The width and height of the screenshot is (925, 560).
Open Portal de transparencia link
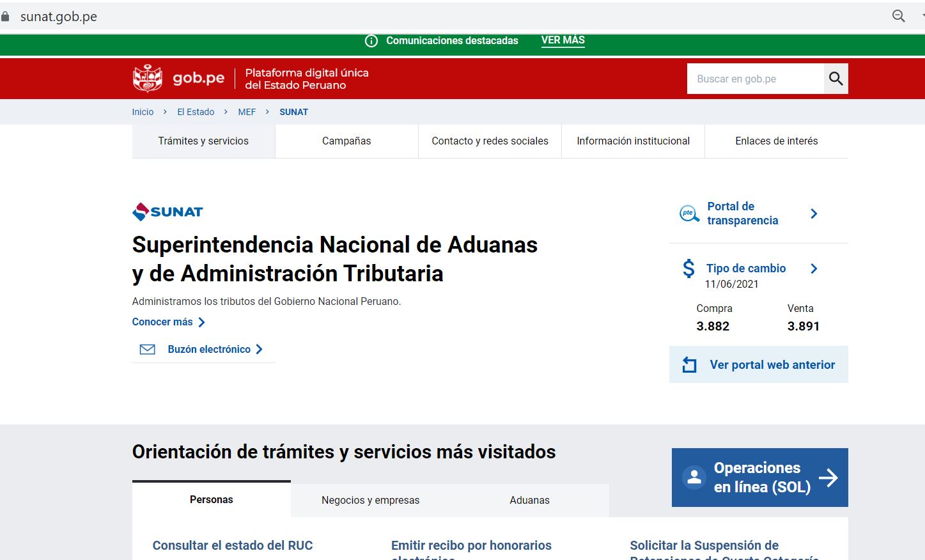pyautogui.click(x=742, y=214)
